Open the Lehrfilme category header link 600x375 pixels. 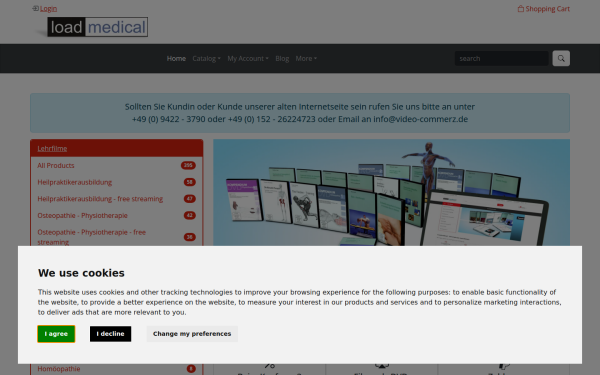coord(52,148)
